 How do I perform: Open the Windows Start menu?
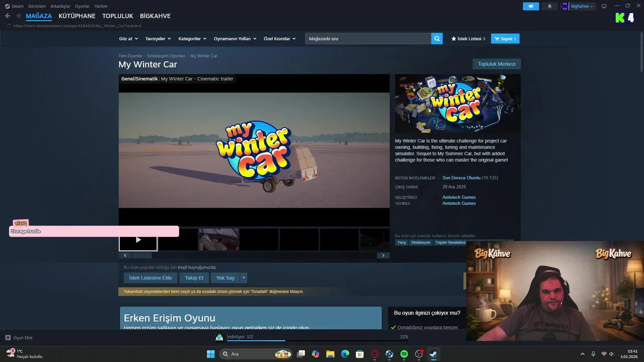(210, 354)
